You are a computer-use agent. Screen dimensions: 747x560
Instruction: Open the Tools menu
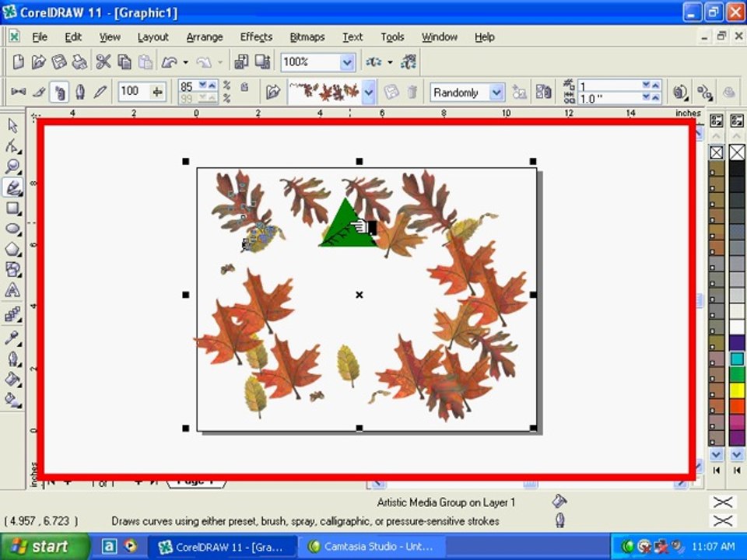(392, 37)
